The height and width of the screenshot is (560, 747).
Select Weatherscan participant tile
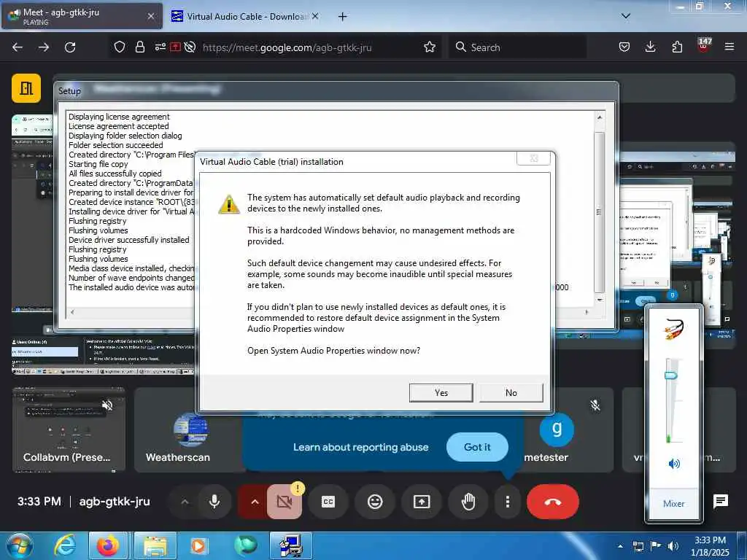189,430
